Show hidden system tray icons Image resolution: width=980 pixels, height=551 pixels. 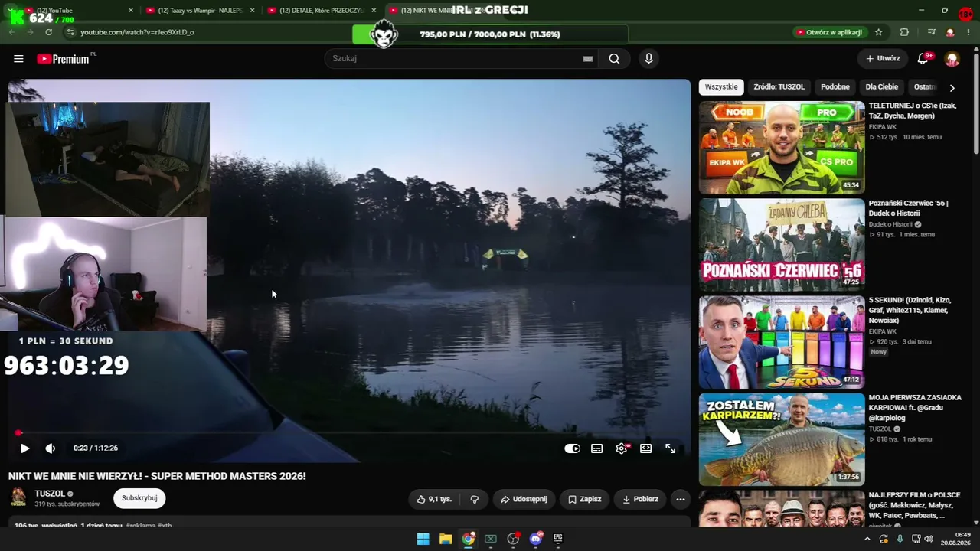tap(867, 539)
